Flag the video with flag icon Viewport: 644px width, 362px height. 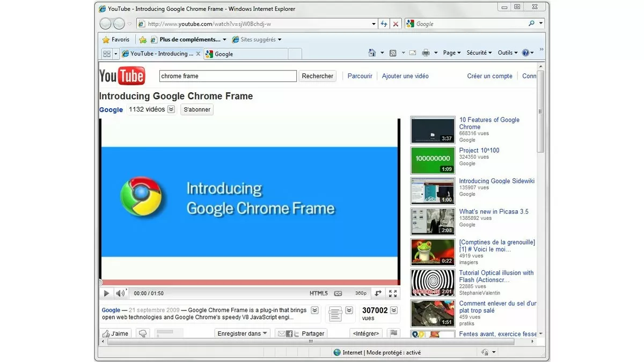pos(393,333)
